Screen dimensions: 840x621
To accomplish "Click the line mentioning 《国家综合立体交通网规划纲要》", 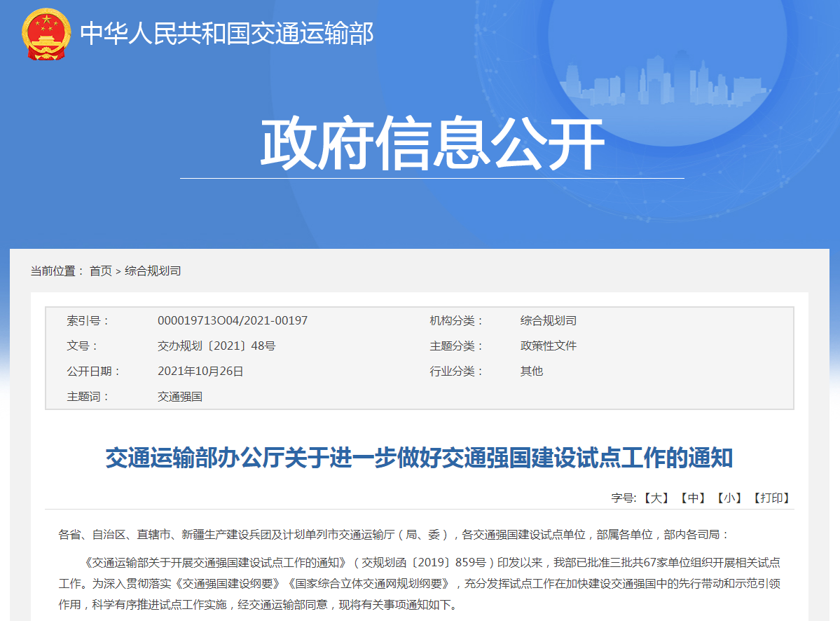I will point(419,583).
